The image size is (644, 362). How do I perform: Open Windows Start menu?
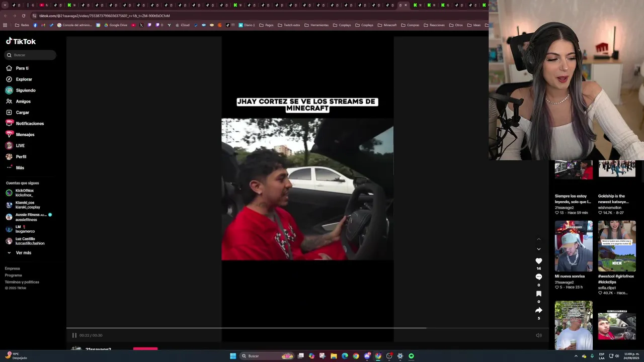[x=233, y=356]
